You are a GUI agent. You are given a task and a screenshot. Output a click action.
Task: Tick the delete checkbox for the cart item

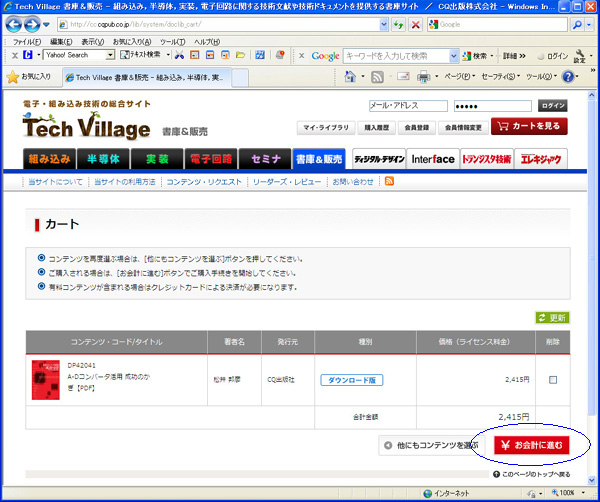pyautogui.click(x=553, y=380)
